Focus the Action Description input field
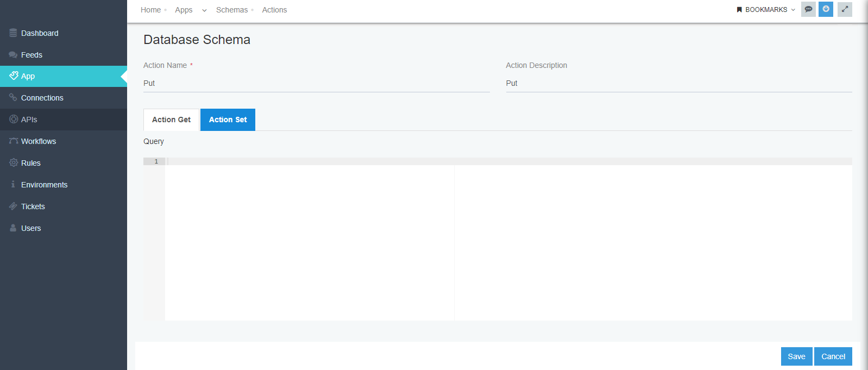Screen dimensions: 868x370 [679, 83]
